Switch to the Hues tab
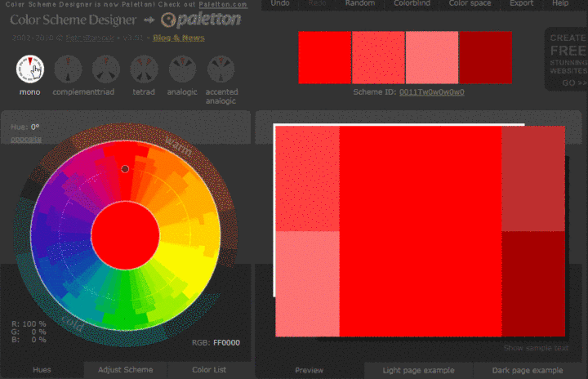 [x=42, y=370]
